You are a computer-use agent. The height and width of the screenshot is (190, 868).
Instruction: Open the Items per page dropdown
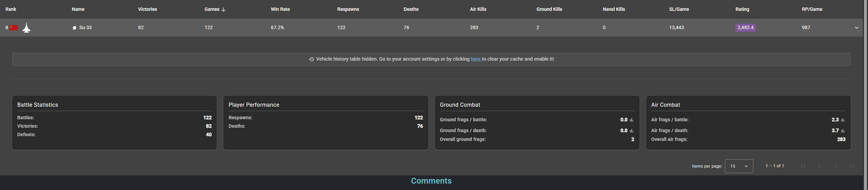[x=739, y=166]
